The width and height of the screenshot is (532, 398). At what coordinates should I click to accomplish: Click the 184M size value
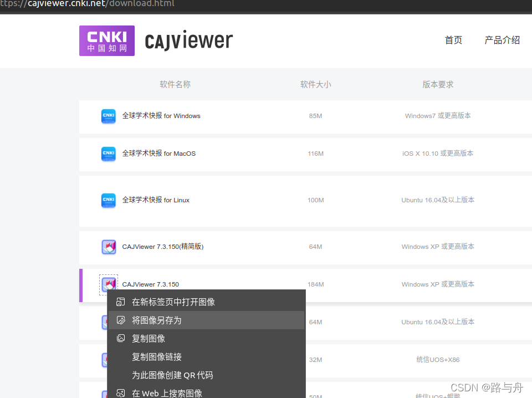click(x=315, y=284)
